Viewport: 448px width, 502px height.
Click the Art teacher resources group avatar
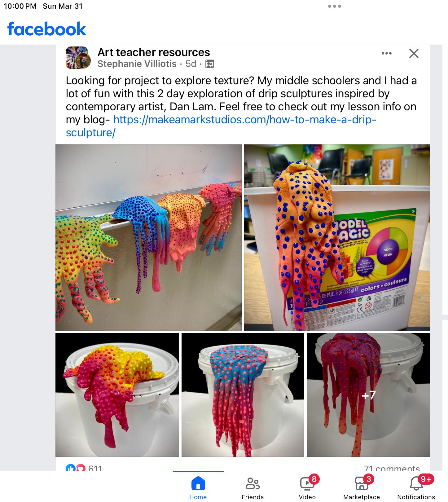tap(78, 58)
